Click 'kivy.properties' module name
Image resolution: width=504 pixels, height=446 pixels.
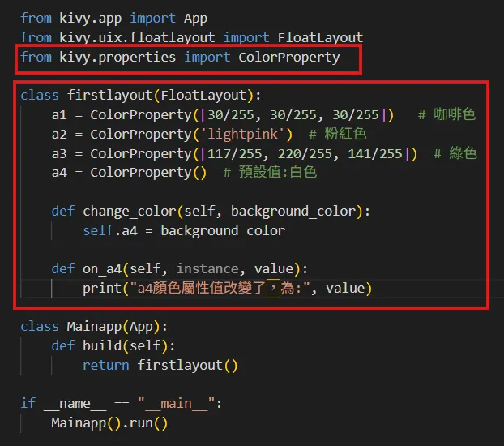(x=117, y=58)
